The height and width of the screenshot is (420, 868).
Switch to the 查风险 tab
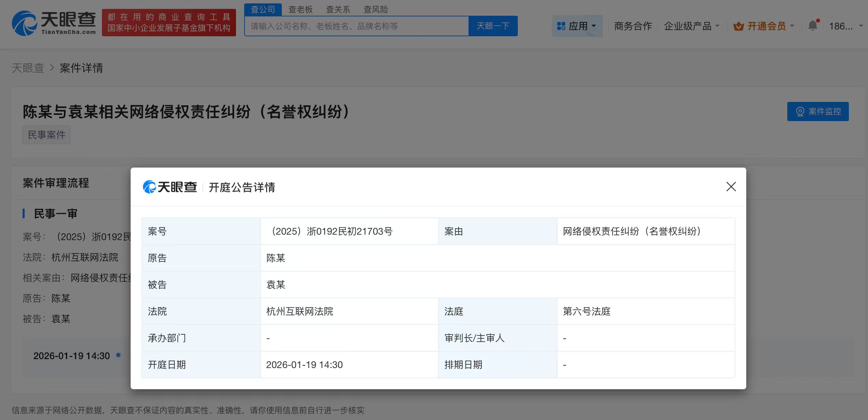pyautogui.click(x=376, y=9)
